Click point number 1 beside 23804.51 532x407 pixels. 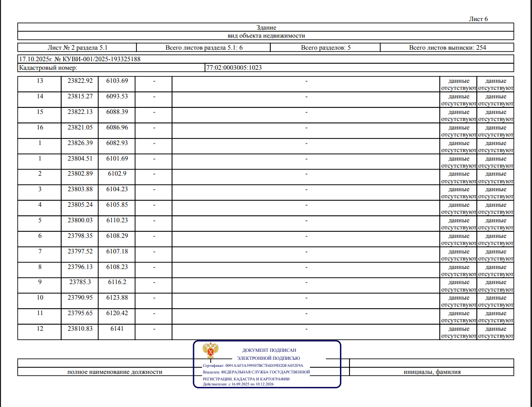click(40, 159)
